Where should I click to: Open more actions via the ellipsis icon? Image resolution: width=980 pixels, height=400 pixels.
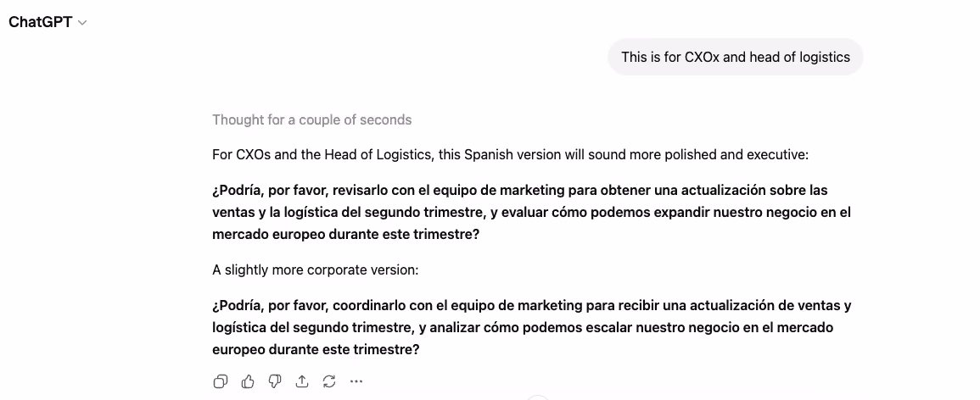(x=356, y=381)
